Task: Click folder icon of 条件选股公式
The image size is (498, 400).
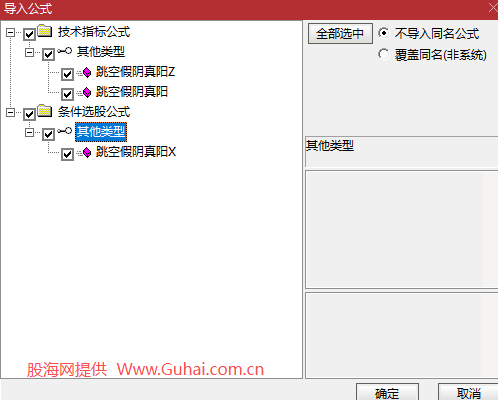Action: [x=45, y=111]
